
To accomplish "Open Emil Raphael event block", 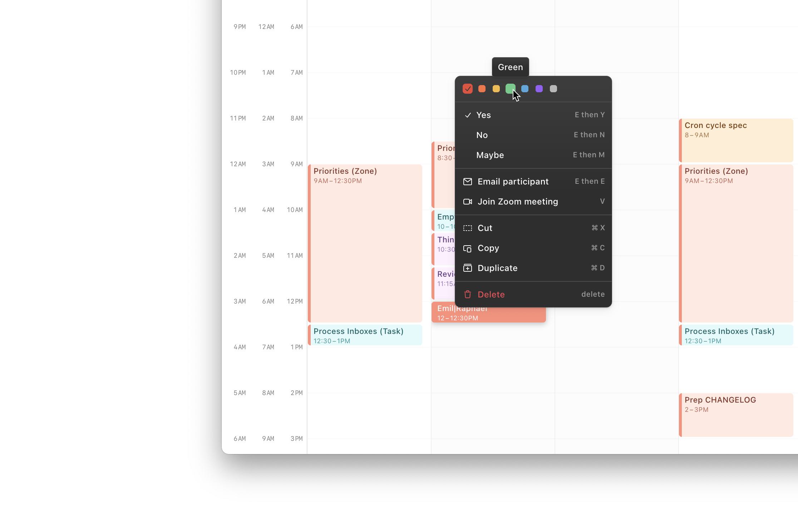I will (x=487, y=313).
